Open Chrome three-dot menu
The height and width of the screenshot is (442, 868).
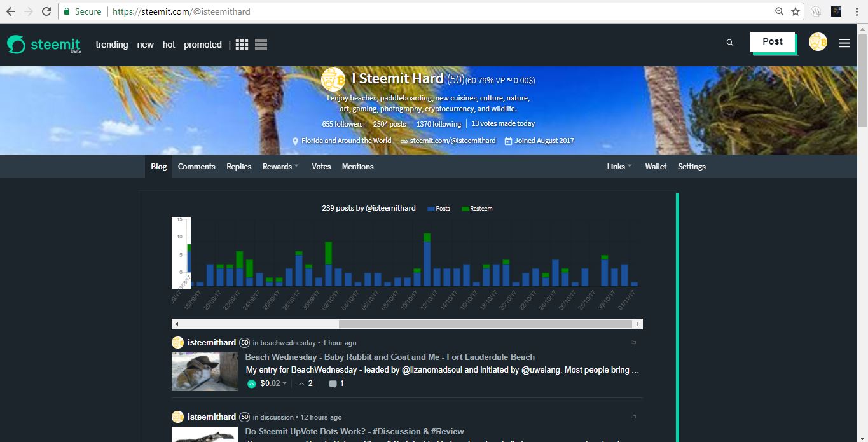click(858, 11)
